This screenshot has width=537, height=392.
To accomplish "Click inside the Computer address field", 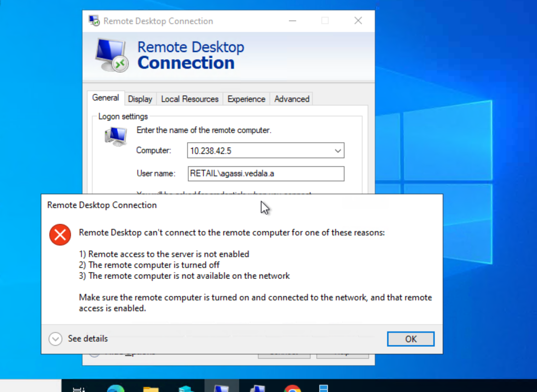I will click(260, 150).
